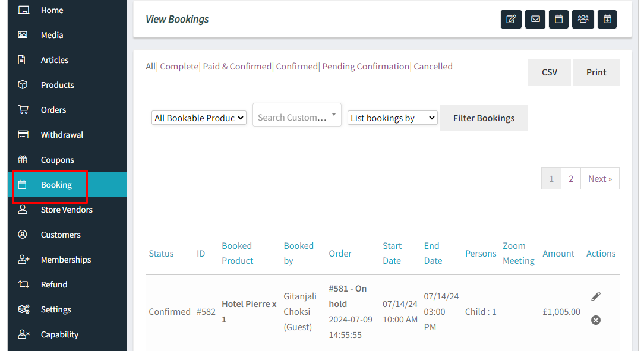Screen dimensions: 644x351
Task: Open Media in sidebar menu
Action: 52,35
